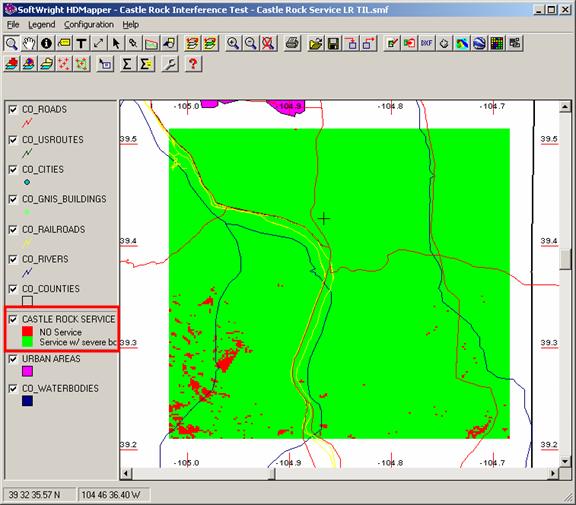Viewport: 576px width, 505px height.
Task: Choose the pushpin tool
Action: [133, 43]
